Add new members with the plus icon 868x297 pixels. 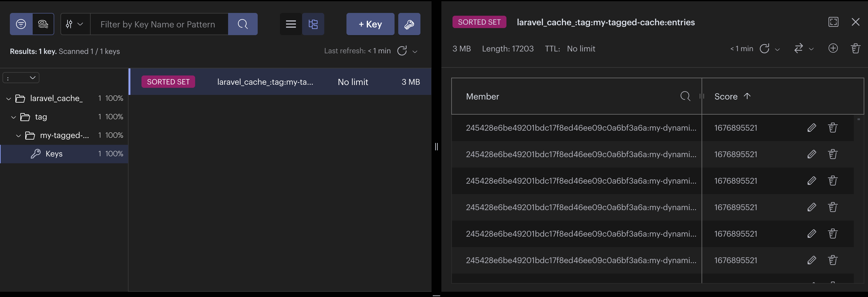(x=833, y=48)
